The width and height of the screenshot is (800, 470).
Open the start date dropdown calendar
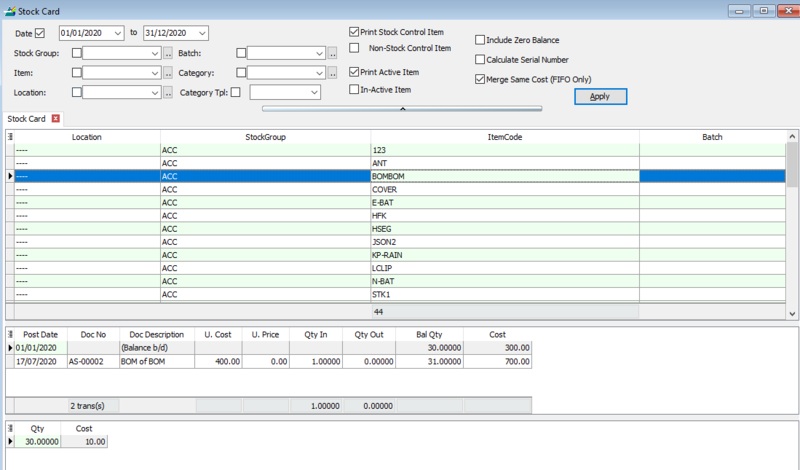[118, 33]
